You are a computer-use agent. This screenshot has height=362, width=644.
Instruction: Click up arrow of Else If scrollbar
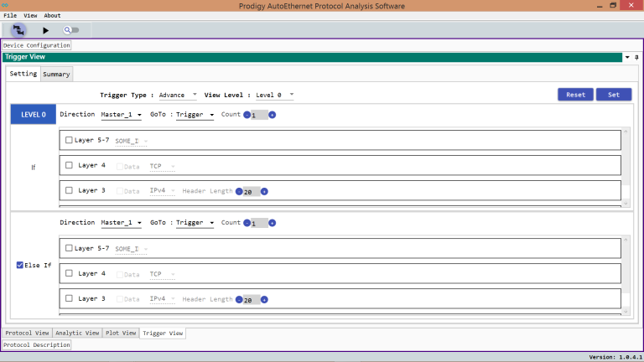point(626,240)
